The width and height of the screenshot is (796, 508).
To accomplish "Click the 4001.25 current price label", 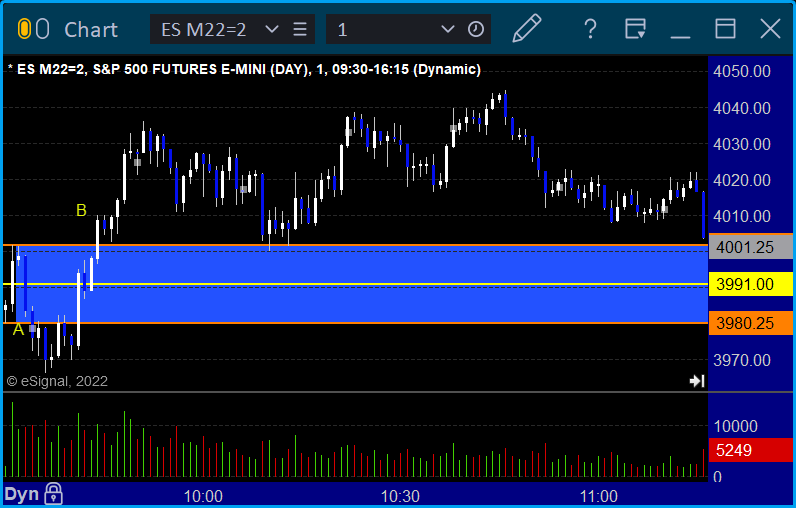I will (x=750, y=247).
